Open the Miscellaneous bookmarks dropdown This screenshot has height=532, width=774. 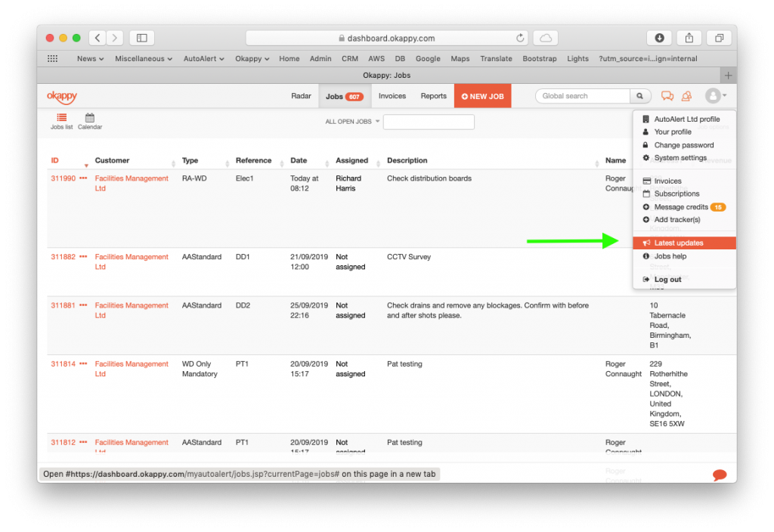[144, 59]
